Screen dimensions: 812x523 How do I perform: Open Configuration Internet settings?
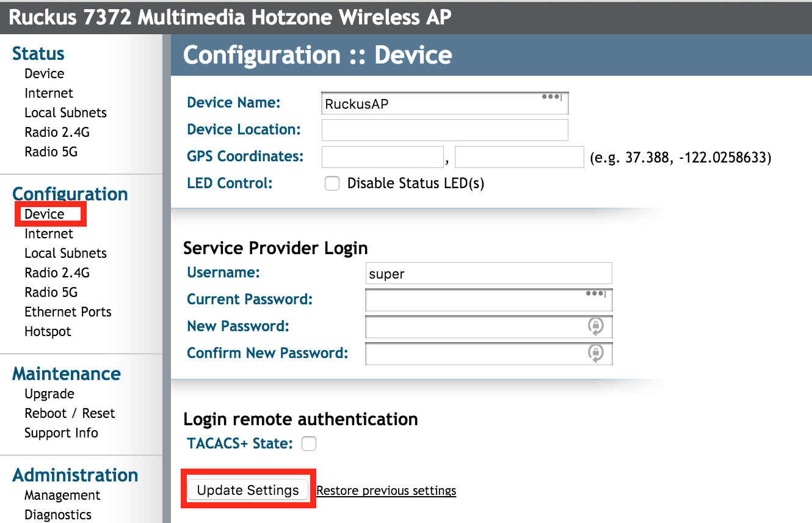[49, 233]
